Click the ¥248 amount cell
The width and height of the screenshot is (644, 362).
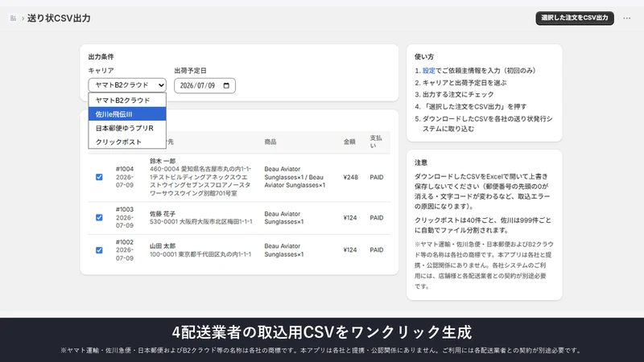pos(350,177)
